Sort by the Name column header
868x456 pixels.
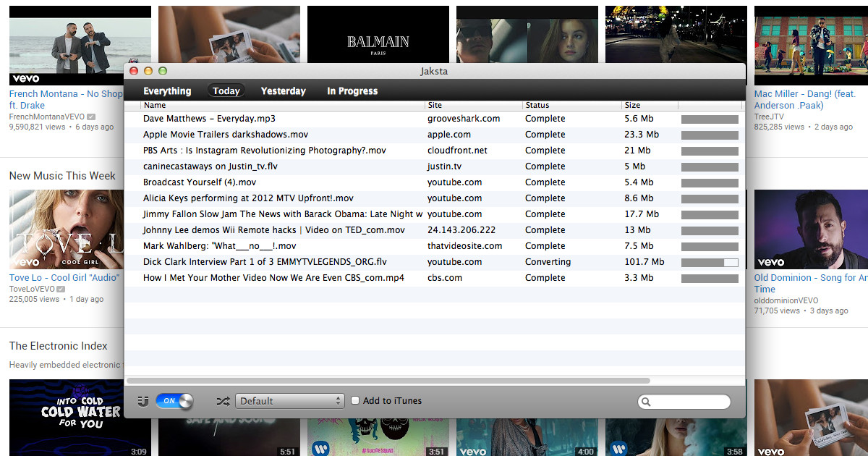283,106
